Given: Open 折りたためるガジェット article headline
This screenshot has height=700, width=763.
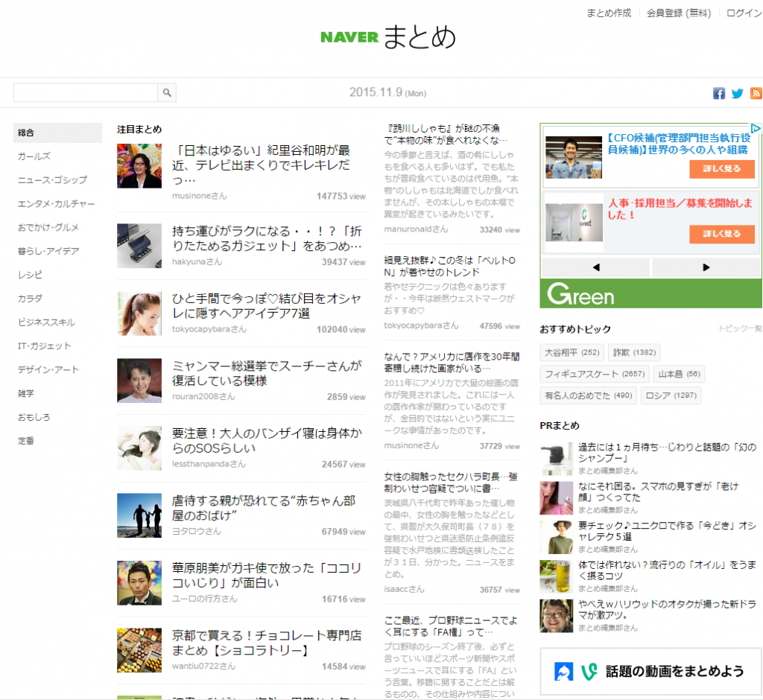Looking at the screenshot, I should click(267, 238).
